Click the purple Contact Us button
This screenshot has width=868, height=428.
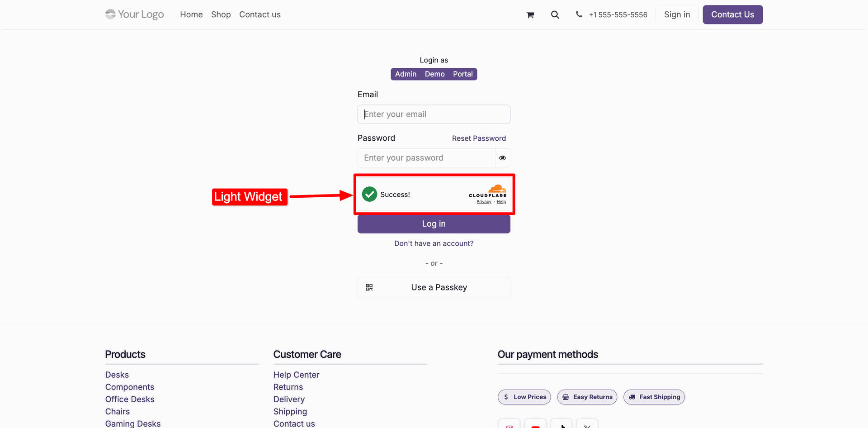pos(733,14)
